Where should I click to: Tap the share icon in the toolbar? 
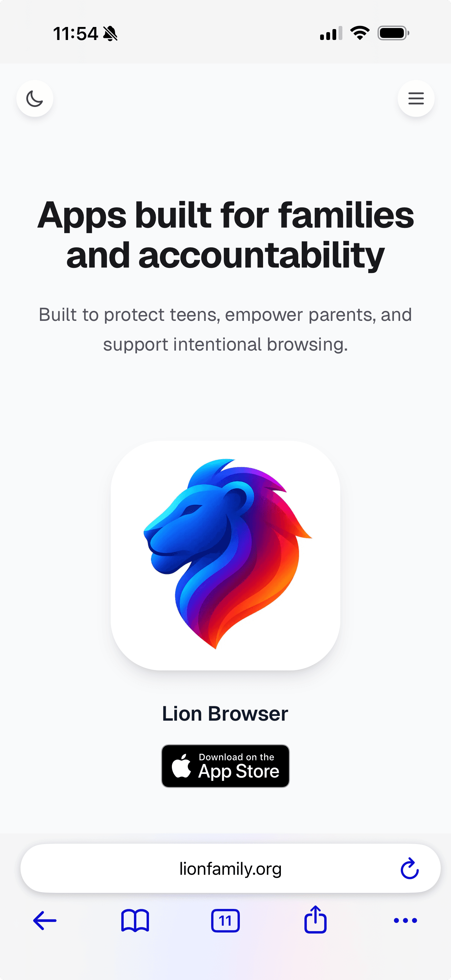pyautogui.click(x=315, y=919)
